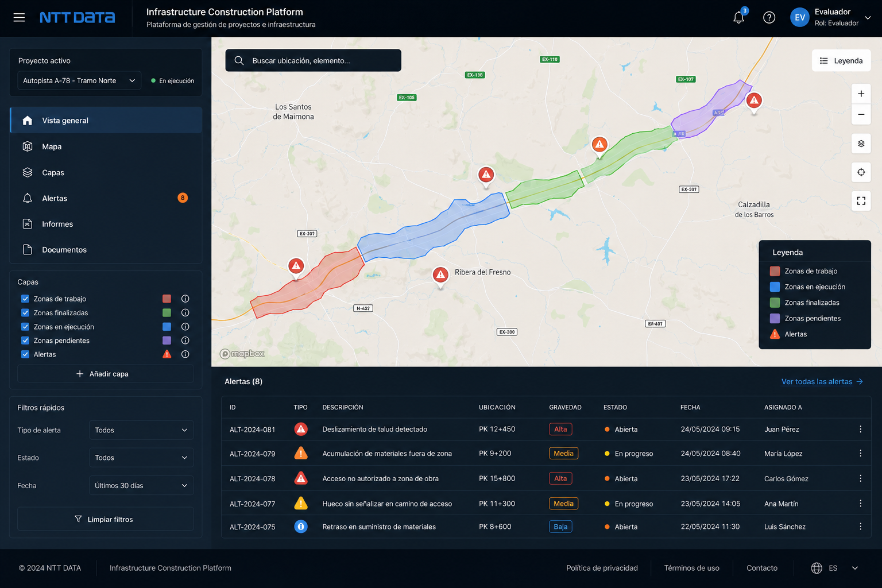
Task: Zoom in on the map
Action: tap(861, 94)
